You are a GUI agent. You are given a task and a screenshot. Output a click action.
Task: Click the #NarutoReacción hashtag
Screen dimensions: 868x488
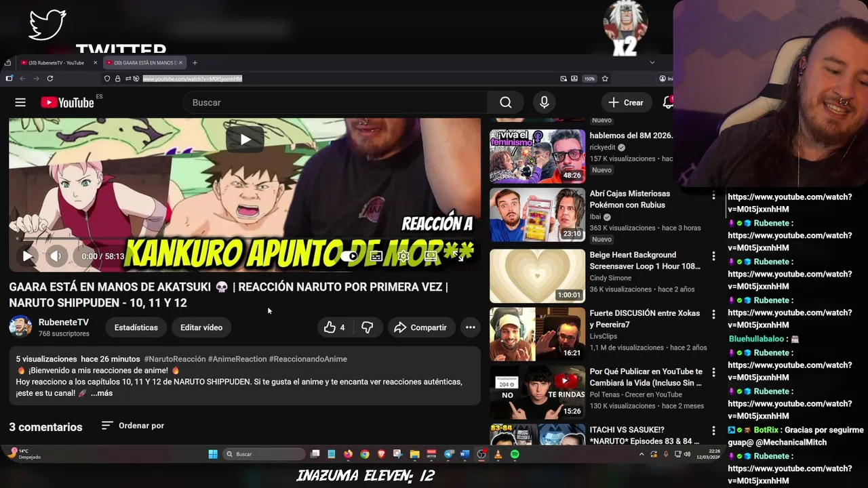click(174, 359)
